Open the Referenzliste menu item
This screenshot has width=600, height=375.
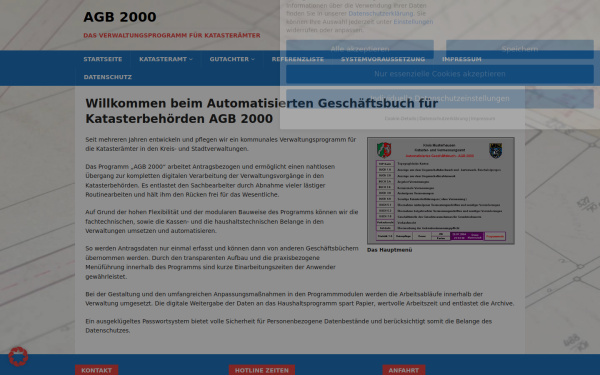tap(298, 59)
